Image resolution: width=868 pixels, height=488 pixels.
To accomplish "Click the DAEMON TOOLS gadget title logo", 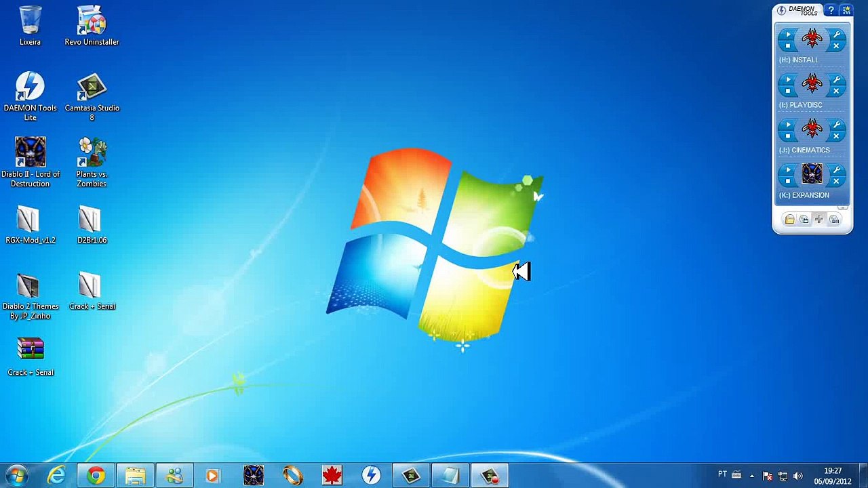I will [x=798, y=11].
